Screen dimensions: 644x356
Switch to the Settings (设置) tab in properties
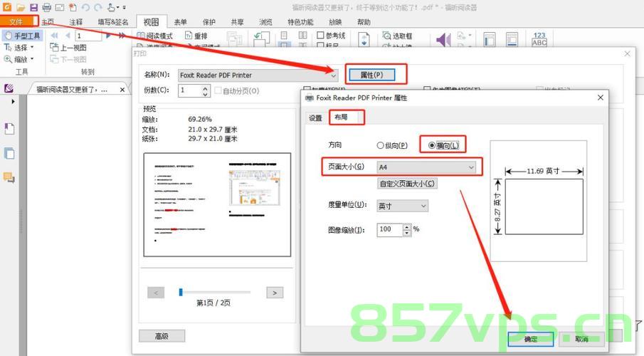(x=315, y=118)
